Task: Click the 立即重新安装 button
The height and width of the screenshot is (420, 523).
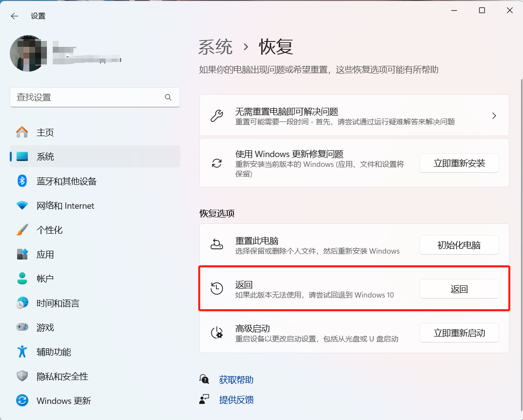Action: (x=459, y=163)
